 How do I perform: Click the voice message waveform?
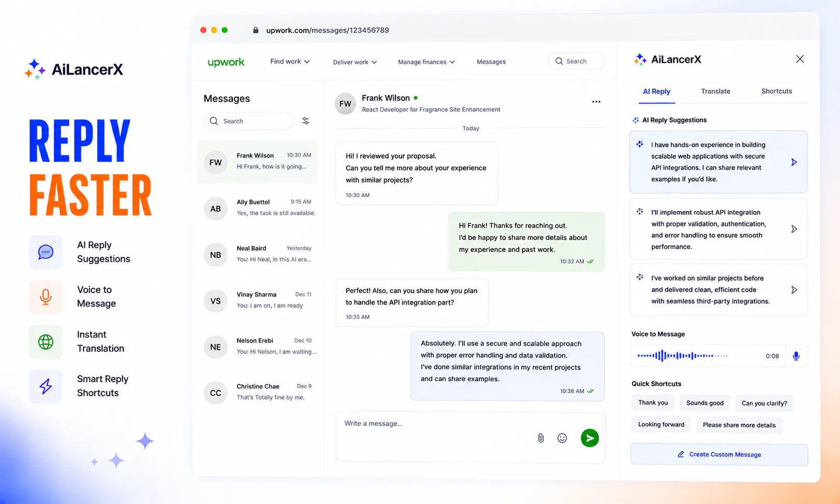pos(683,356)
